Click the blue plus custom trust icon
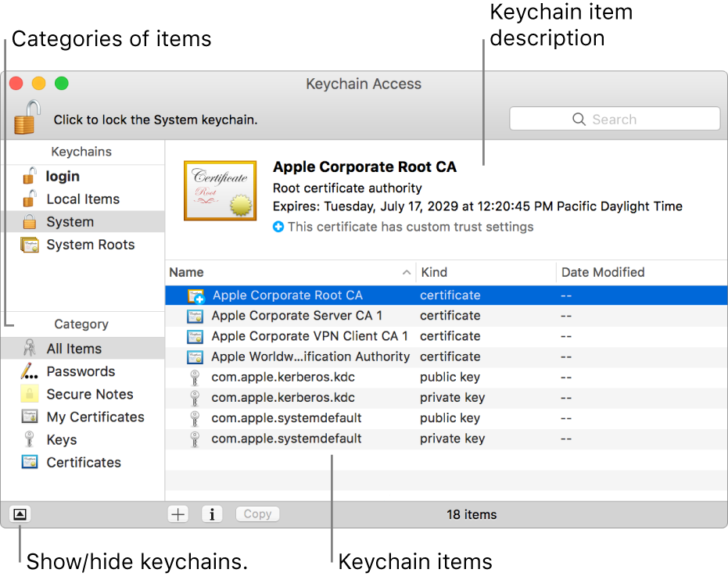The image size is (728, 580). coord(278,227)
